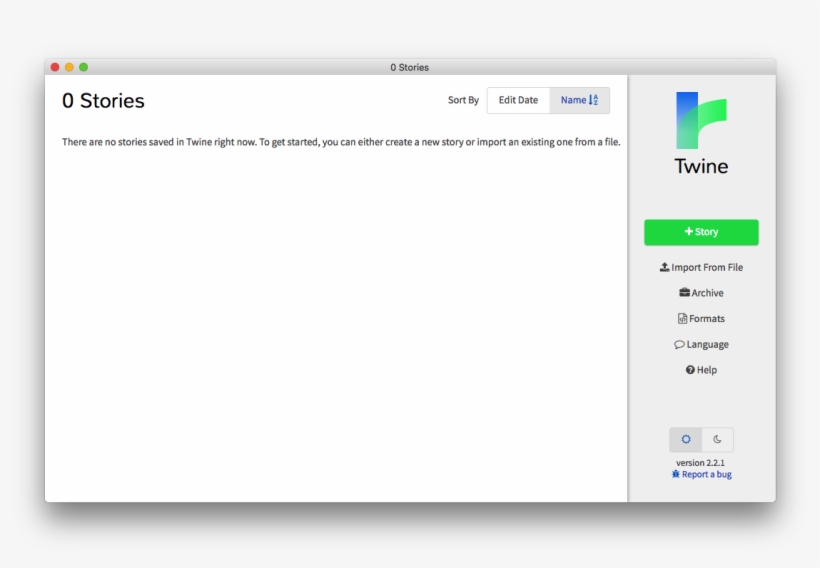Sort stories by Name

pyautogui.click(x=574, y=100)
